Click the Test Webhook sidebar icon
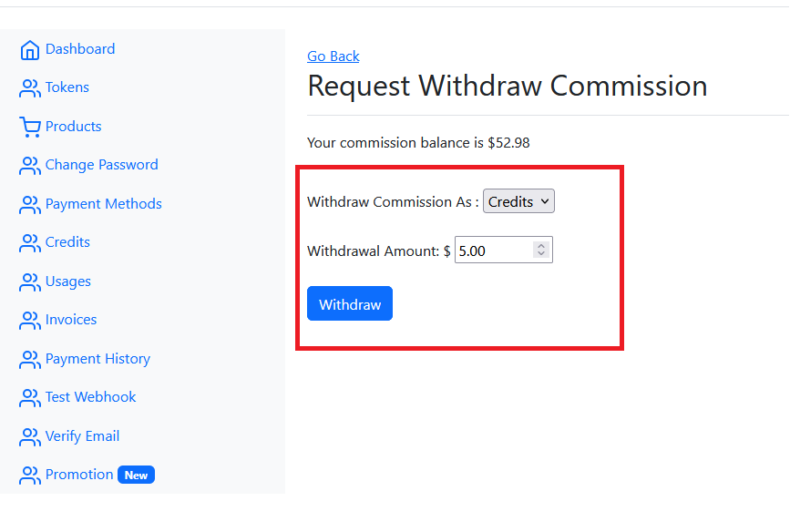Screen dimensions: 790x532 coord(30,398)
